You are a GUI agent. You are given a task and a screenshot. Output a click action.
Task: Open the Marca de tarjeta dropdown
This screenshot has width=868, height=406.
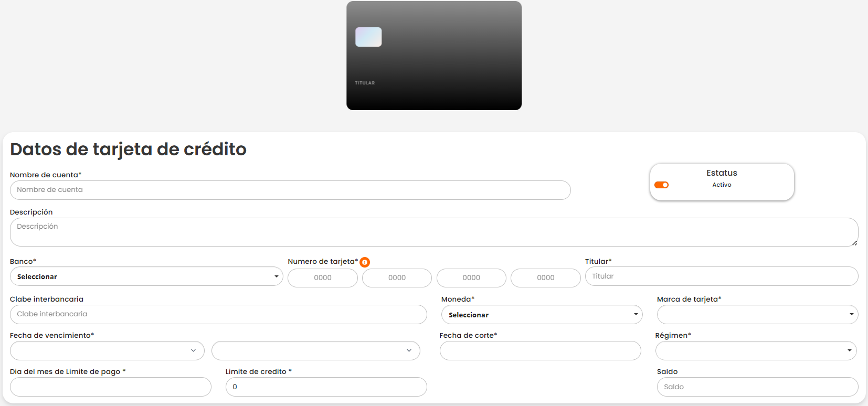tap(757, 315)
